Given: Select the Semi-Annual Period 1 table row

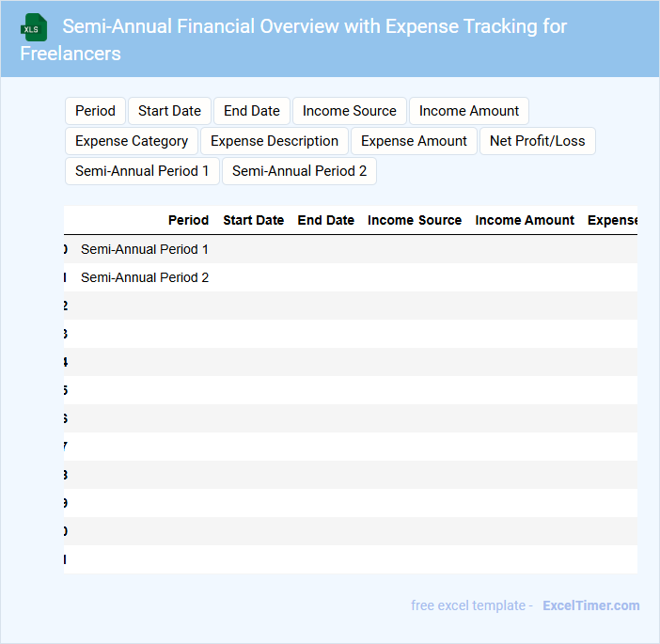Looking at the screenshot, I should (145, 249).
